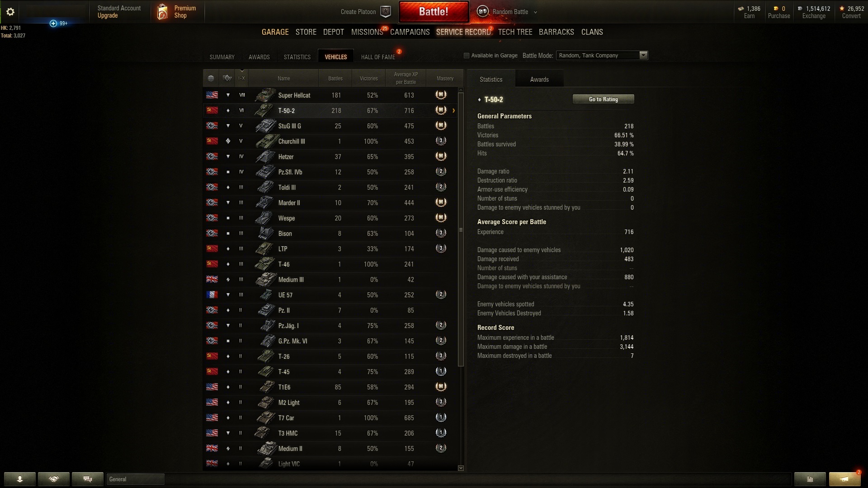Switch to the Statistics tab
The width and height of the screenshot is (868, 488).
tap(297, 57)
